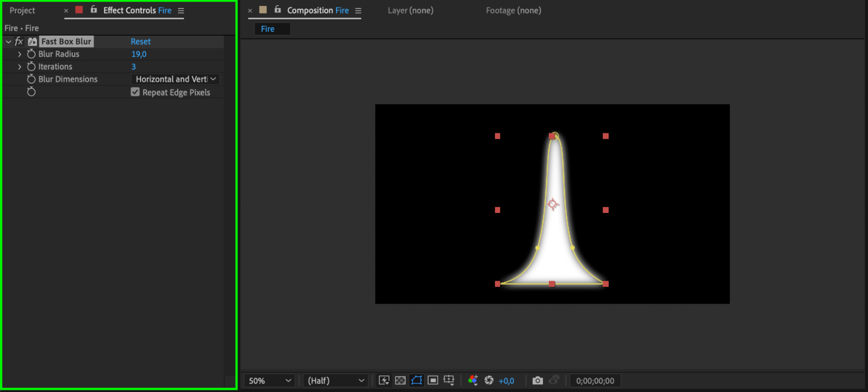
Task: Click the red label swatch in Effect Controls
Action: click(x=79, y=10)
